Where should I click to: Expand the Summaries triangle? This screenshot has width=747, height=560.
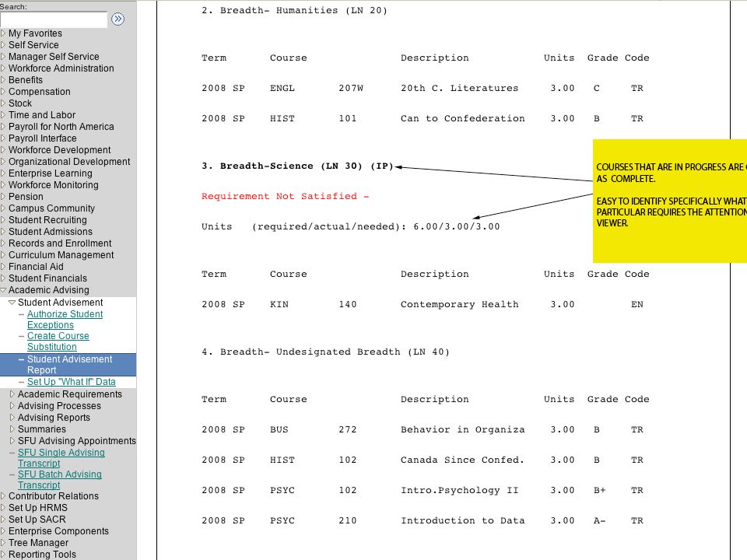coord(12,429)
